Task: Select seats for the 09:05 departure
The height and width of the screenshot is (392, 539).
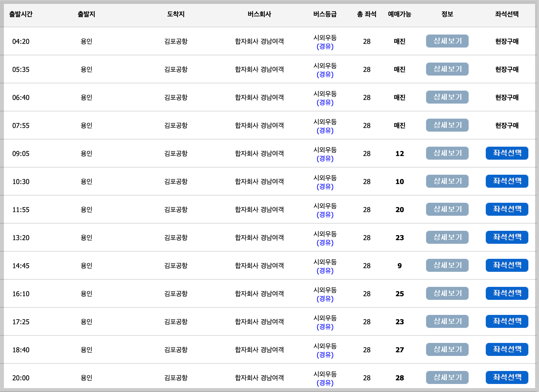Action: coord(507,153)
